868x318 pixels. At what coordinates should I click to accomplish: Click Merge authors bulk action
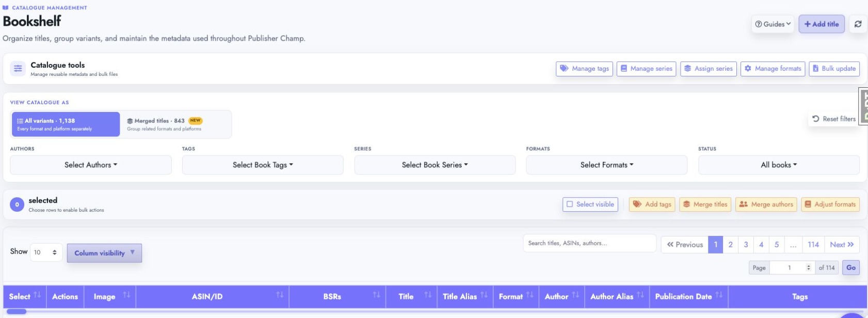766,204
